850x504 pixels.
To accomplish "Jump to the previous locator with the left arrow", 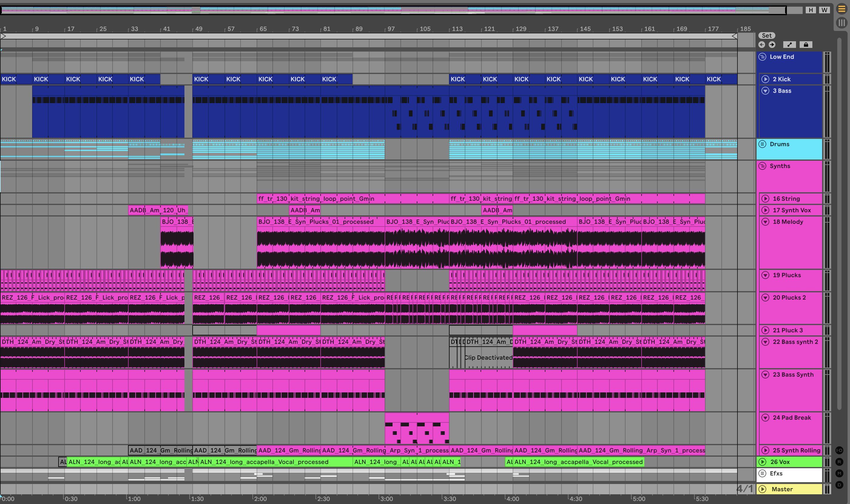I will [762, 45].
